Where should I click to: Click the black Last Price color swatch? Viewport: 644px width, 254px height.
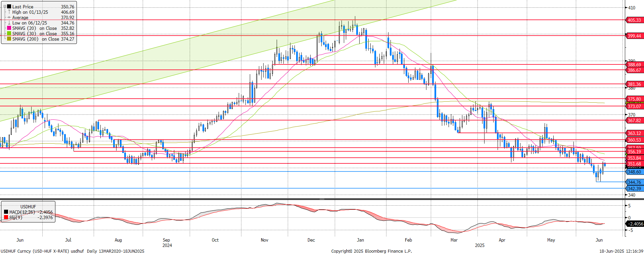(9, 7)
